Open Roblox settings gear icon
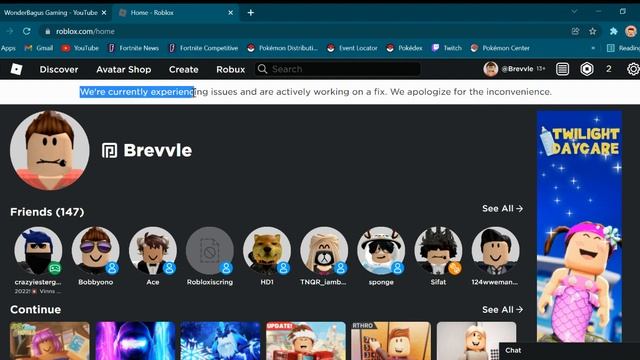Screen dimensions: 640x360 pyautogui.click(x=633, y=69)
